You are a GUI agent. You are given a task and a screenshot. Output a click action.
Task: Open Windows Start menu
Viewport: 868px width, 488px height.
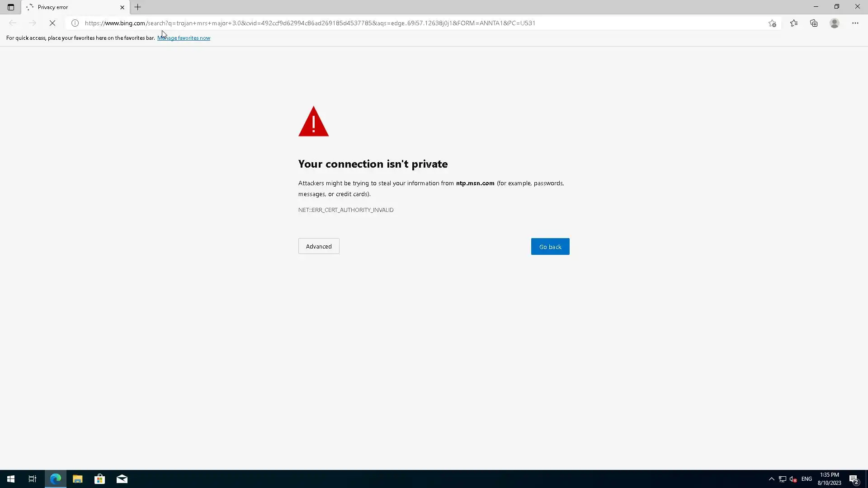coord(10,479)
